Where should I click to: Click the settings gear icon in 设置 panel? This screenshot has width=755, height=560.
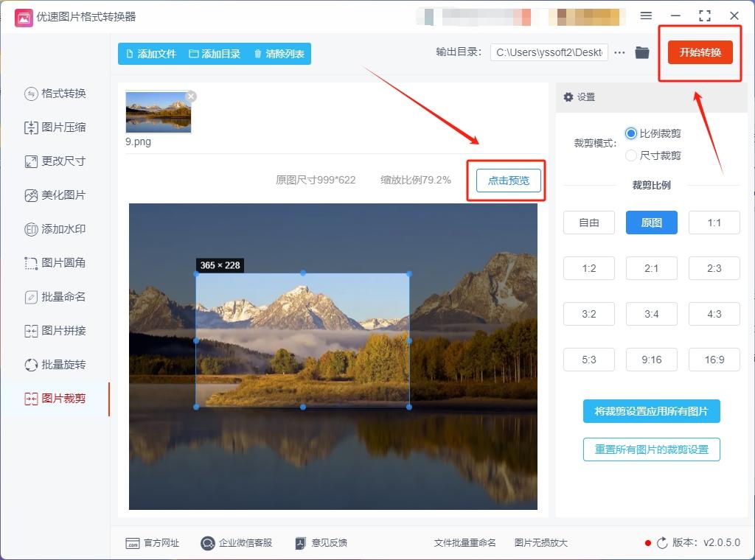point(568,97)
